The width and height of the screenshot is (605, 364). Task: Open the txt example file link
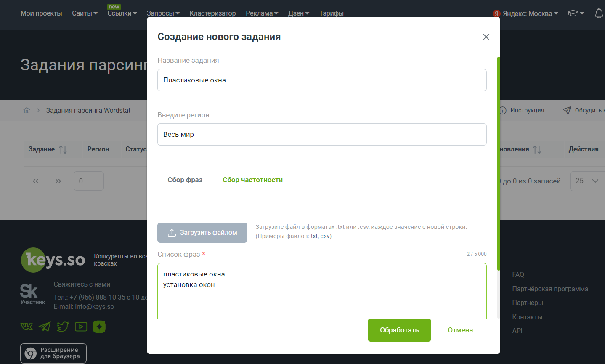click(x=314, y=236)
